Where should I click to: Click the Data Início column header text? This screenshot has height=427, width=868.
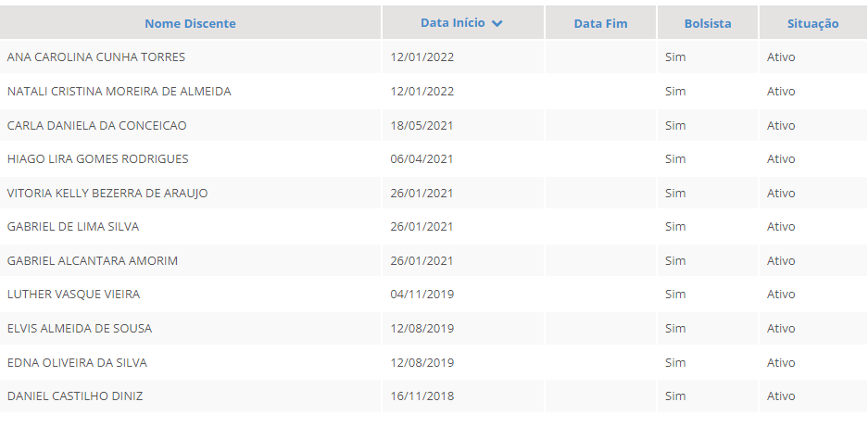click(452, 23)
